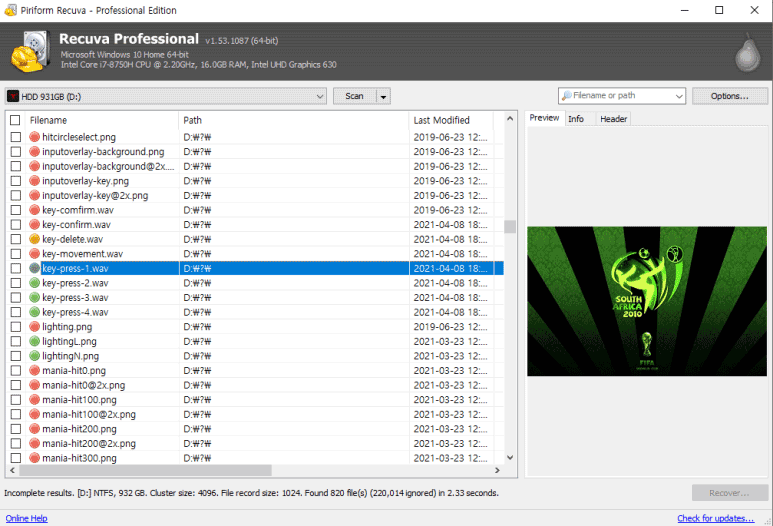Click the red status dot beside mania-hit100.png

pyautogui.click(x=35, y=400)
